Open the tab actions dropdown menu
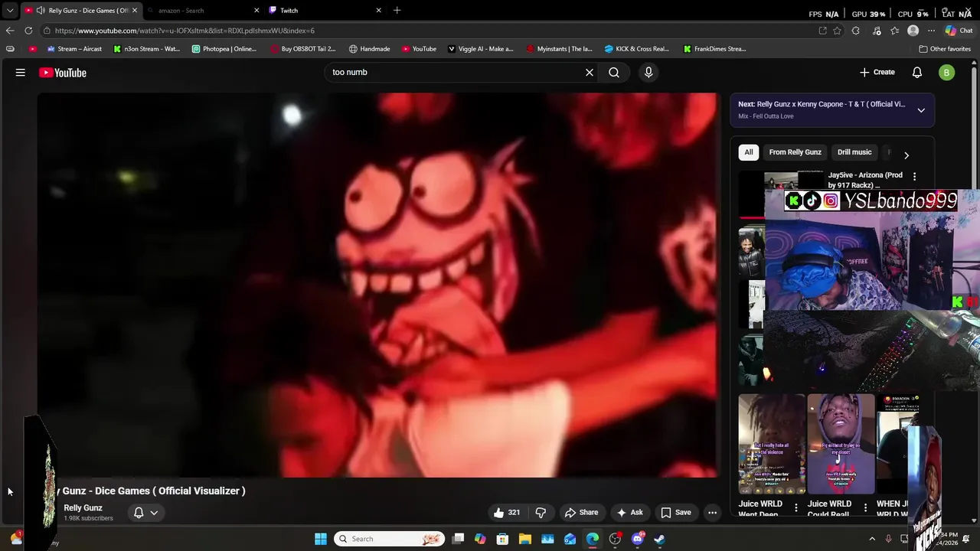Image resolution: width=980 pixels, height=551 pixels. pos(10,11)
